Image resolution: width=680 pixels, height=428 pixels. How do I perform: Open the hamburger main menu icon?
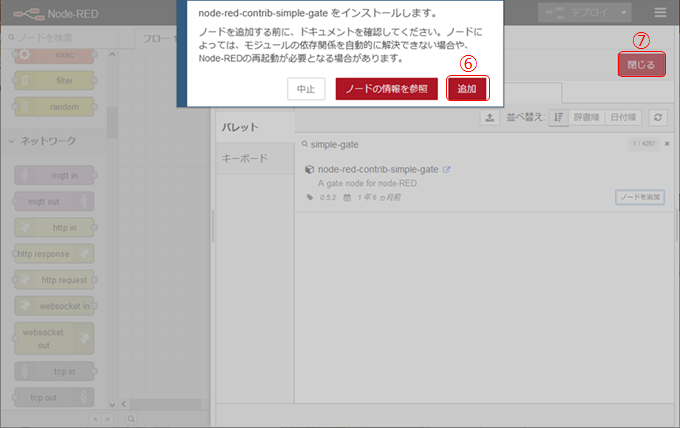click(x=660, y=13)
